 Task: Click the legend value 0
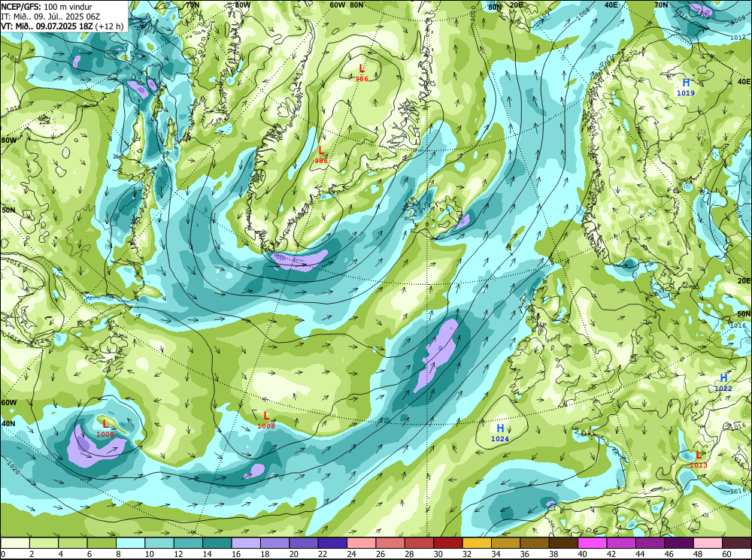point(3,554)
